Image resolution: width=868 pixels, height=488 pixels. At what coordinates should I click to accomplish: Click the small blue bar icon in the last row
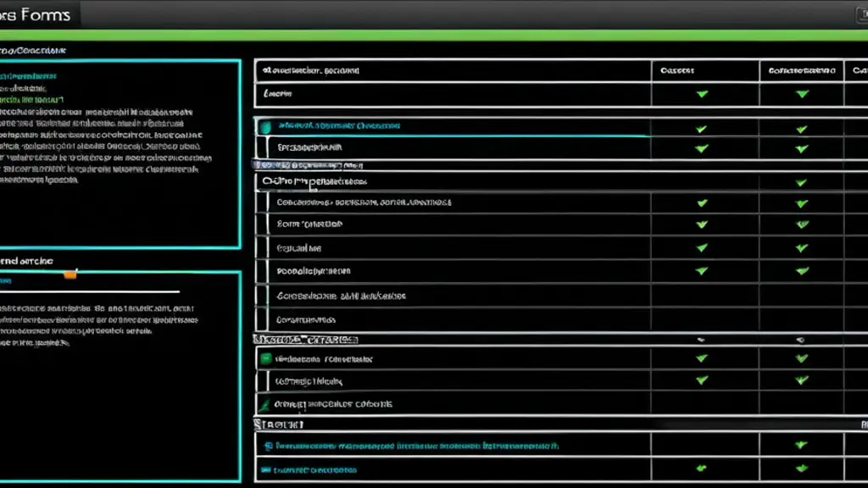pyautogui.click(x=265, y=470)
